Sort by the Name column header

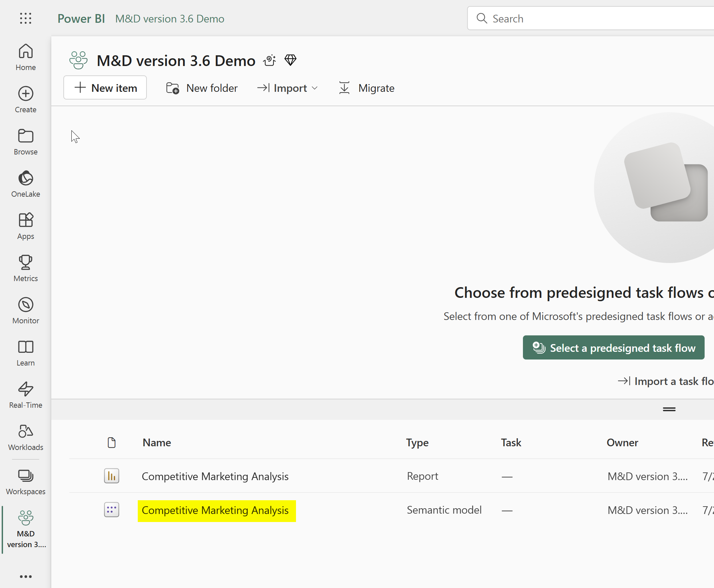(x=157, y=442)
